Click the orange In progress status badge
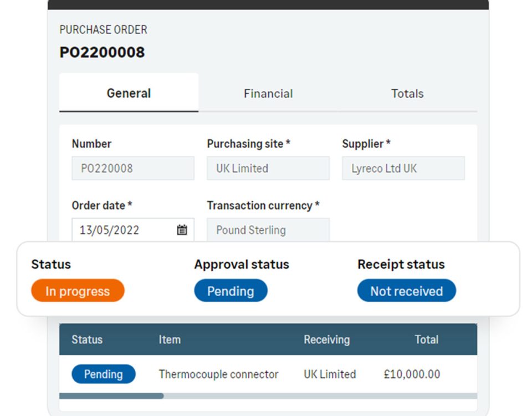Viewport: 532px width, 416px height. coord(78,291)
